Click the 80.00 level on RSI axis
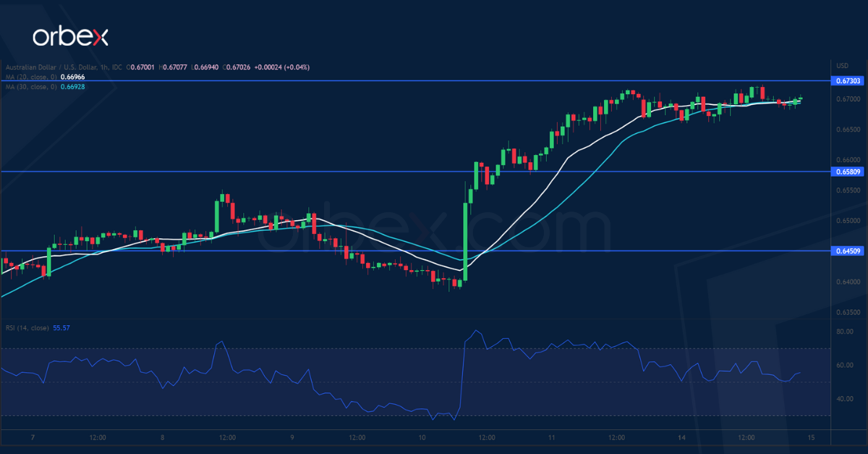The width and height of the screenshot is (868, 454). tap(844, 332)
